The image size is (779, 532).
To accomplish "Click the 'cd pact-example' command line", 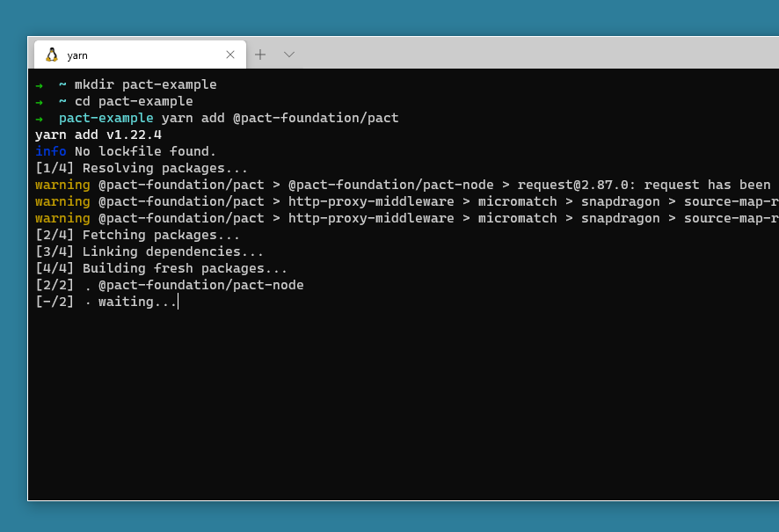I will coord(134,101).
